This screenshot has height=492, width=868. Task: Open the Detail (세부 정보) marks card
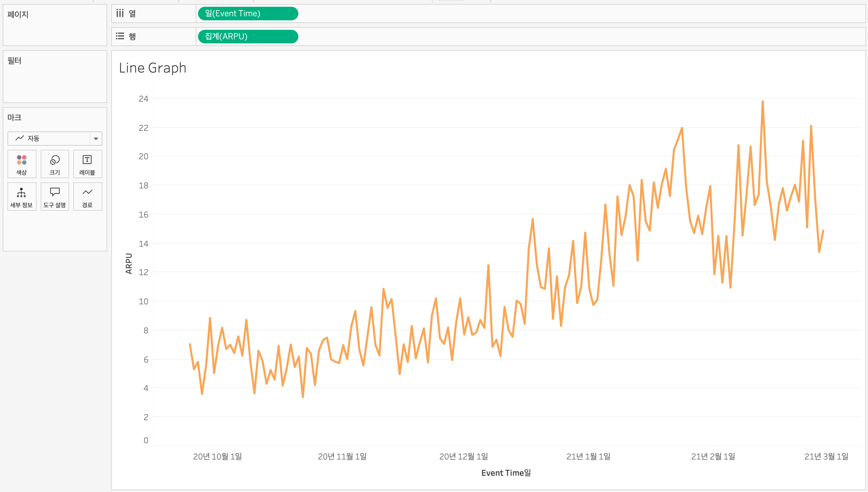[x=22, y=197]
